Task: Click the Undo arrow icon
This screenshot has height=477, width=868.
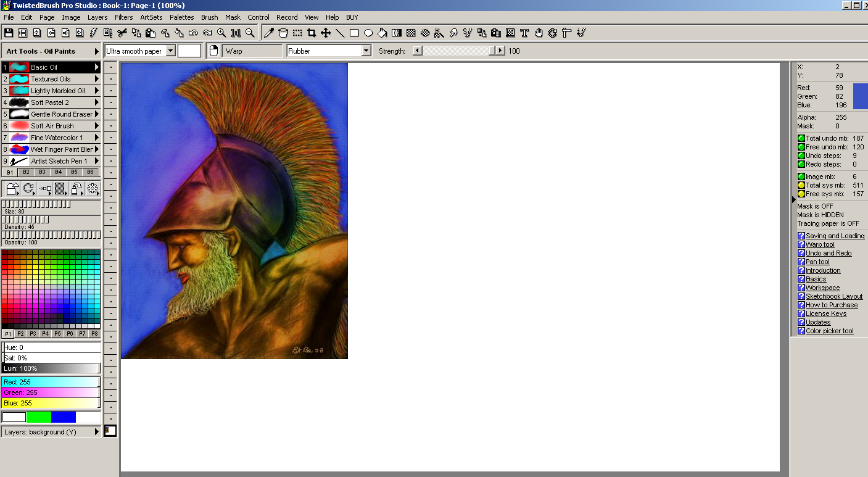Action: (x=192, y=33)
